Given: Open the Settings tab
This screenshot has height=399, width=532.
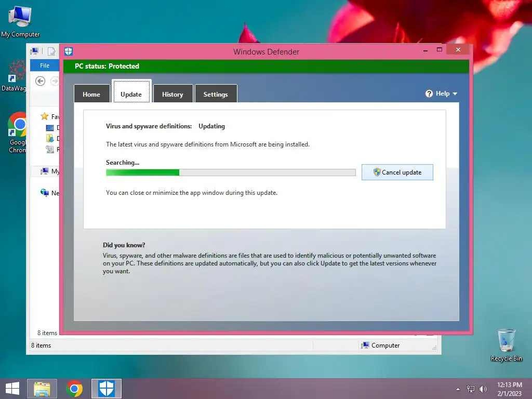Looking at the screenshot, I should coord(216,94).
